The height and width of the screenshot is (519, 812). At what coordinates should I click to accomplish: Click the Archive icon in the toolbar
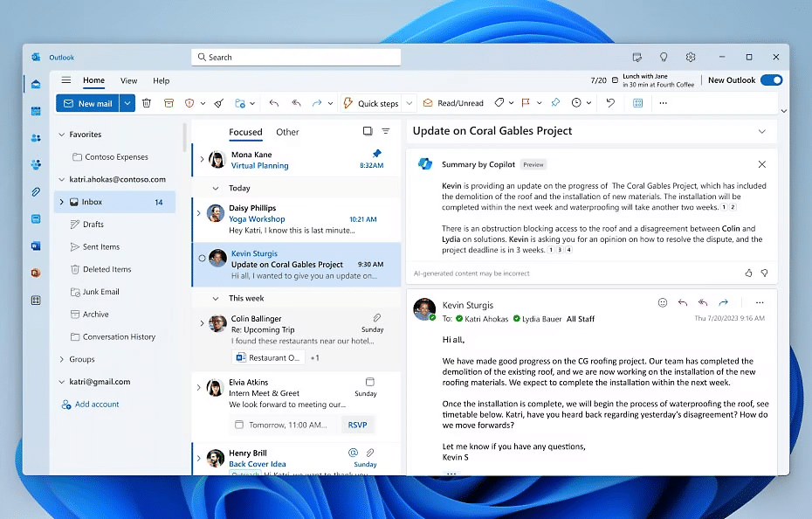point(169,103)
